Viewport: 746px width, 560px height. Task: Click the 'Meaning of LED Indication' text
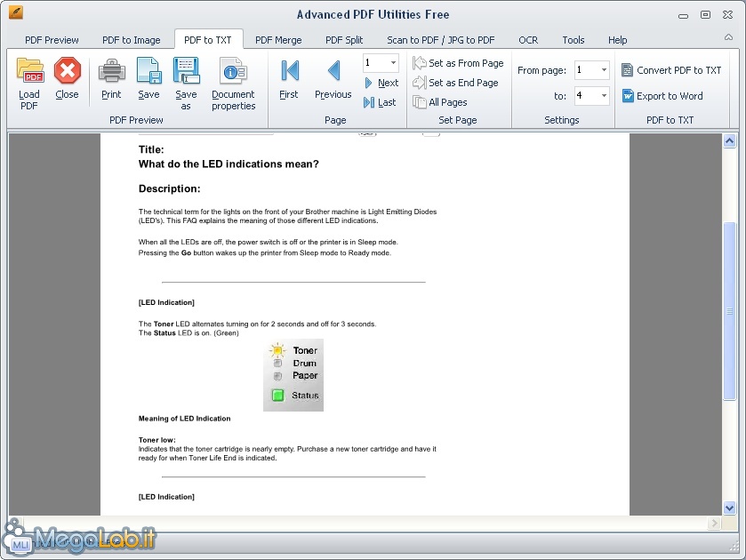pos(185,419)
